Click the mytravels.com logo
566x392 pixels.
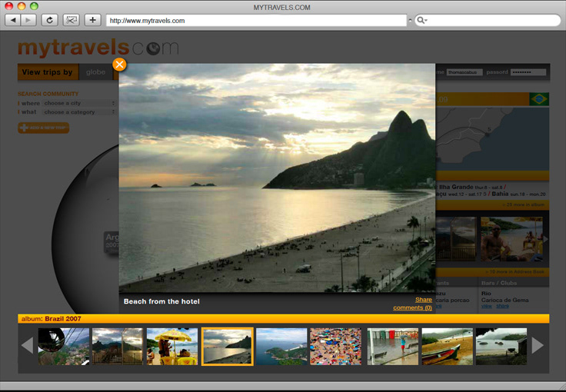98,47
